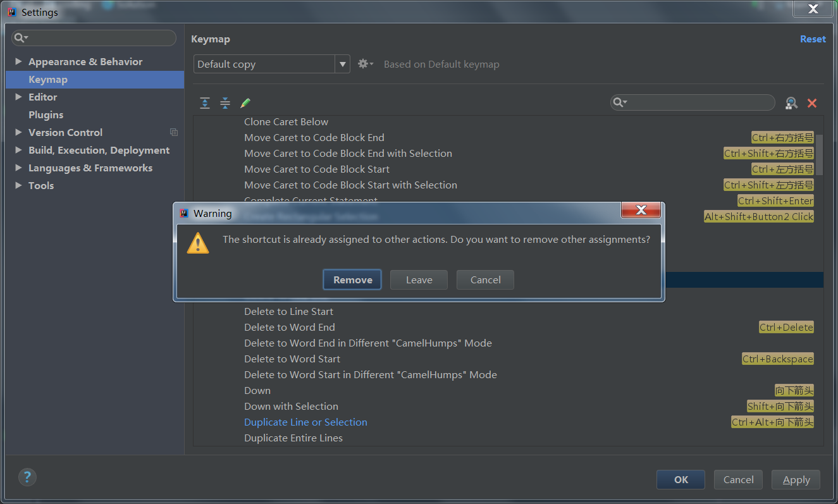Screen dimensions: 838x504
Task: Click the Reset link at top right
Action: click(813, 39)
